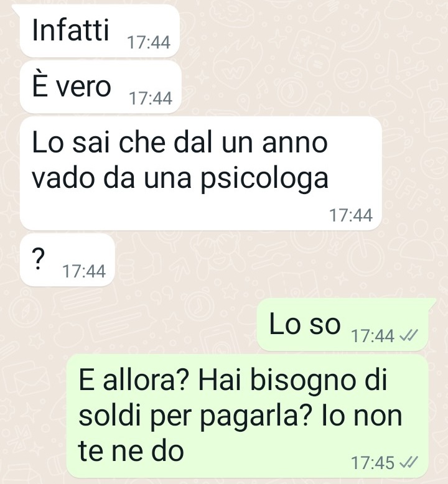Click the 17:44 timestamp next to "È vero"
The width and height of the screenshot is (448, 484).
[151, 98]
